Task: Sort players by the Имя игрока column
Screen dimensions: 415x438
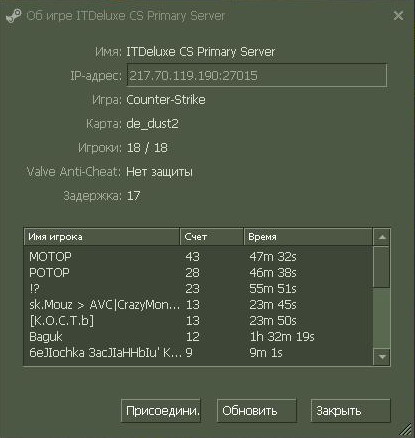Action: tap(102, 237)
